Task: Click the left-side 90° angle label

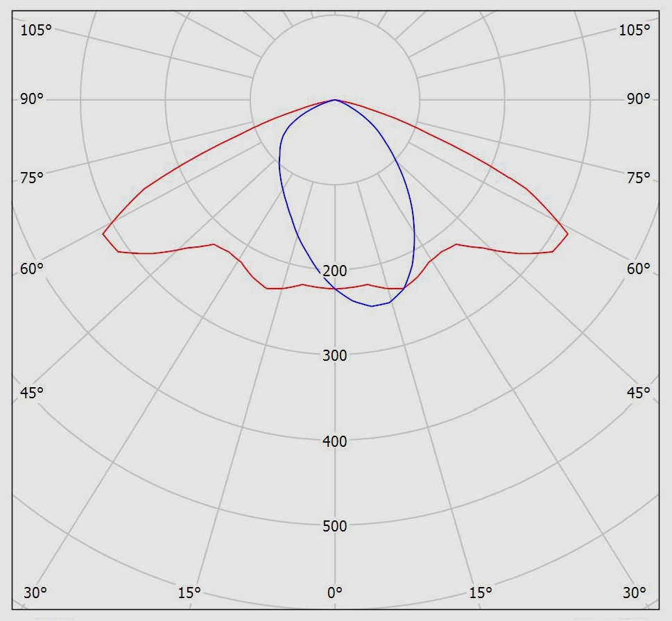Action: pos(32,99)
